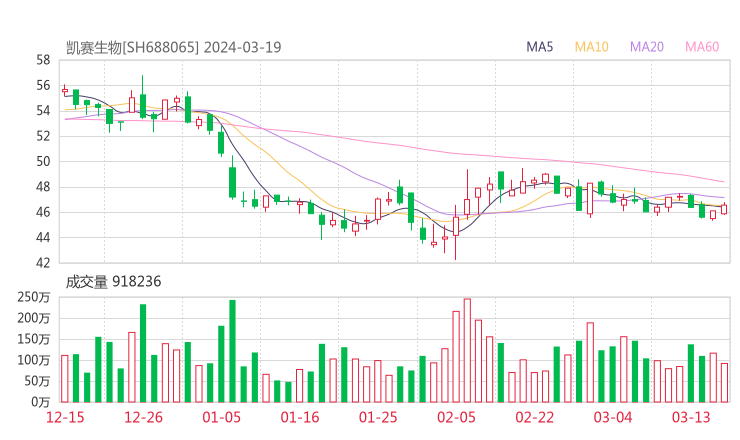The height and width of the screenshot is (440, 740).
Task: Click the 42 price axis label
Action: [x=43, y=262]
